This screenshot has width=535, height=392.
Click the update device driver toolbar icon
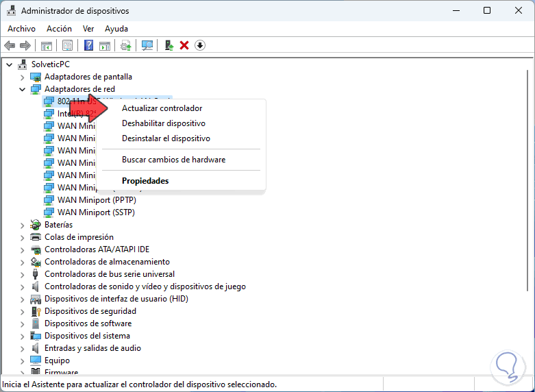point(169,45)
